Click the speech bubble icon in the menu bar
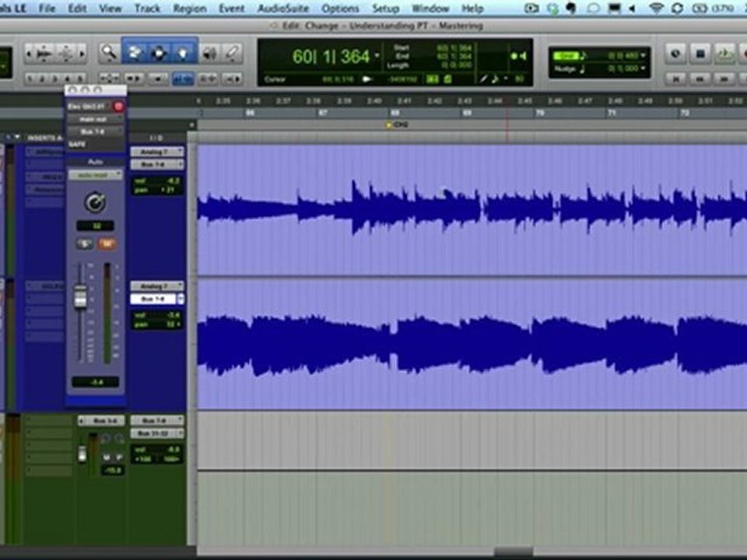Viewport: 747px width, 560px height. coord(593,9)
